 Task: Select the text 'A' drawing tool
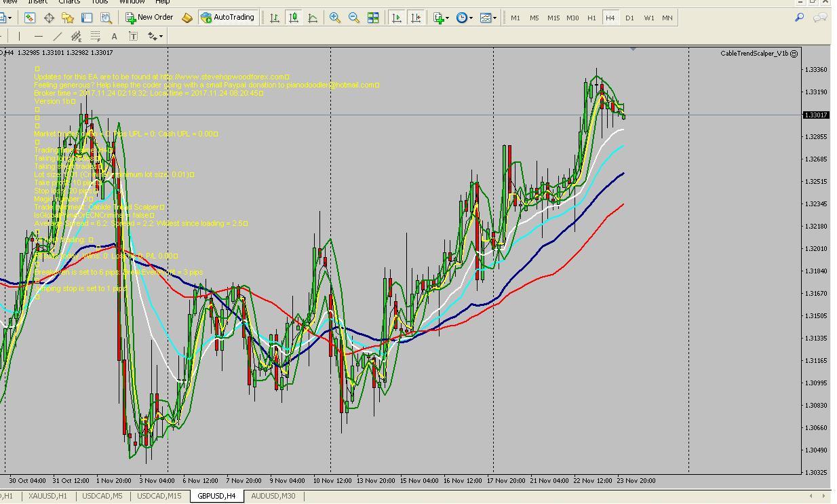pyautogui.click(x=114, y=36)
